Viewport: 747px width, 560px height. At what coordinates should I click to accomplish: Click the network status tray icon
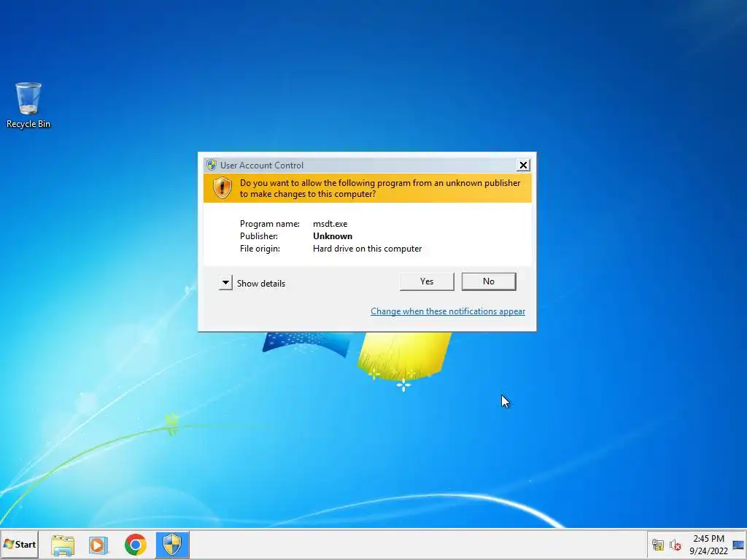coord(658,545)
